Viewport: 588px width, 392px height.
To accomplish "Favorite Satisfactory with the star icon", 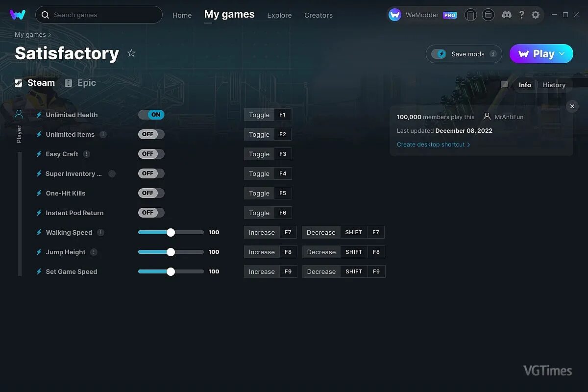I will tap(131, 53).
